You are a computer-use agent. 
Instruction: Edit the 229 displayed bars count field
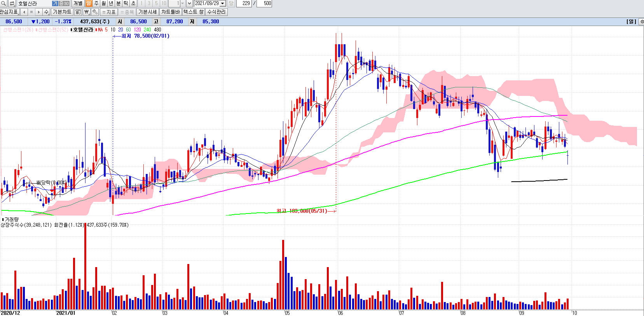[x=244, y=3]
